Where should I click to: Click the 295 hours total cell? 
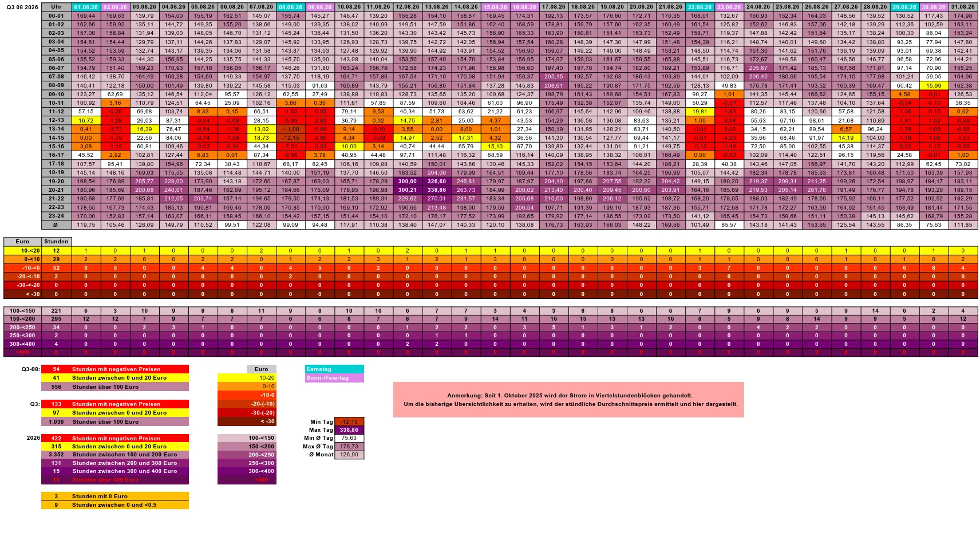coord(56,319)
